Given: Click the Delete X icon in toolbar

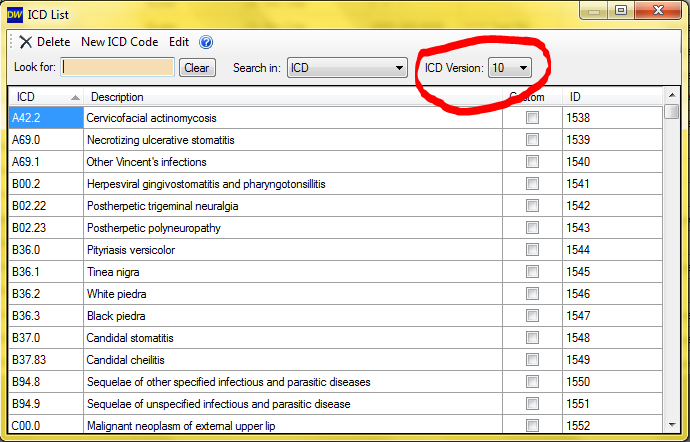Looking at the screenshot, I should click(x=26, y=42).
